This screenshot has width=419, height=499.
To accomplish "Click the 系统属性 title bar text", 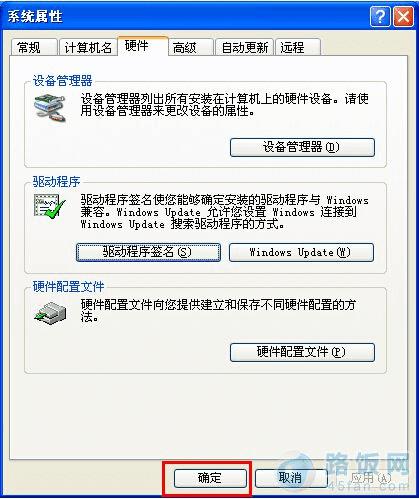I will pos(35,16).
